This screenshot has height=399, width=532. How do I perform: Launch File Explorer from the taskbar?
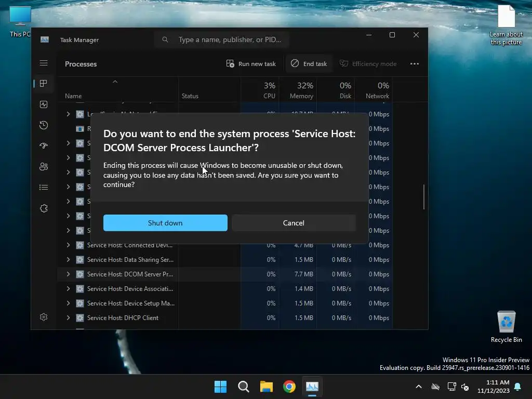(267, 387)
